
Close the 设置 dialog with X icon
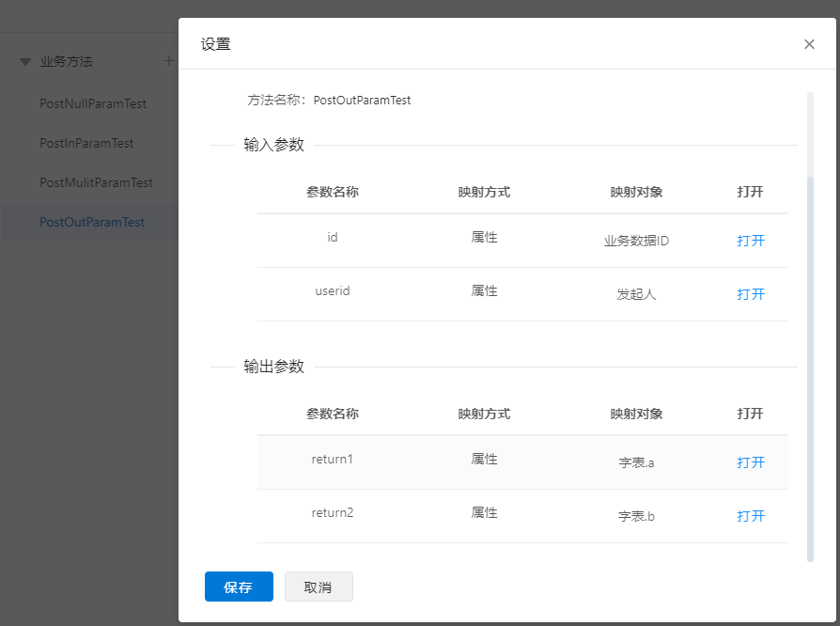[x=809, y=44]
